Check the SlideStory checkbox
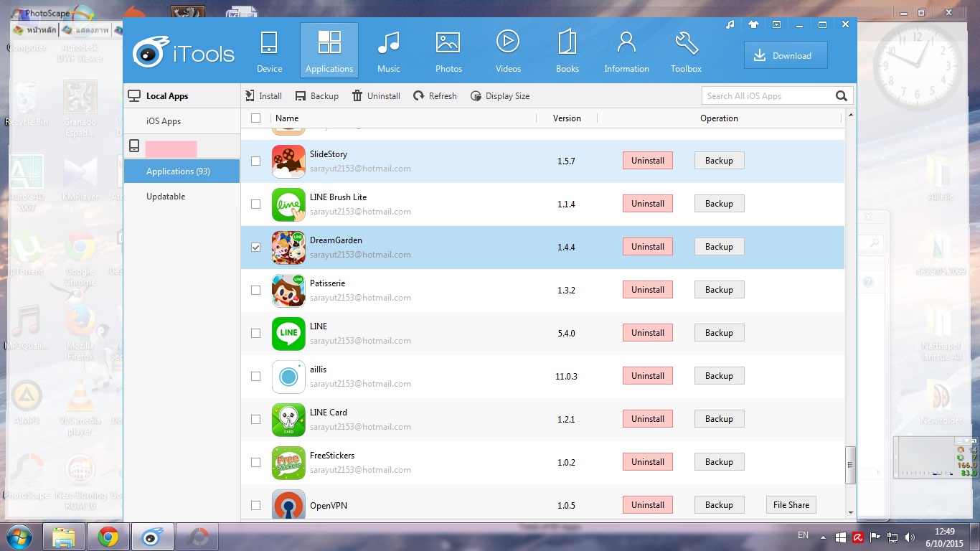Screen dimensions: 980x551 (x=255, y=161)
